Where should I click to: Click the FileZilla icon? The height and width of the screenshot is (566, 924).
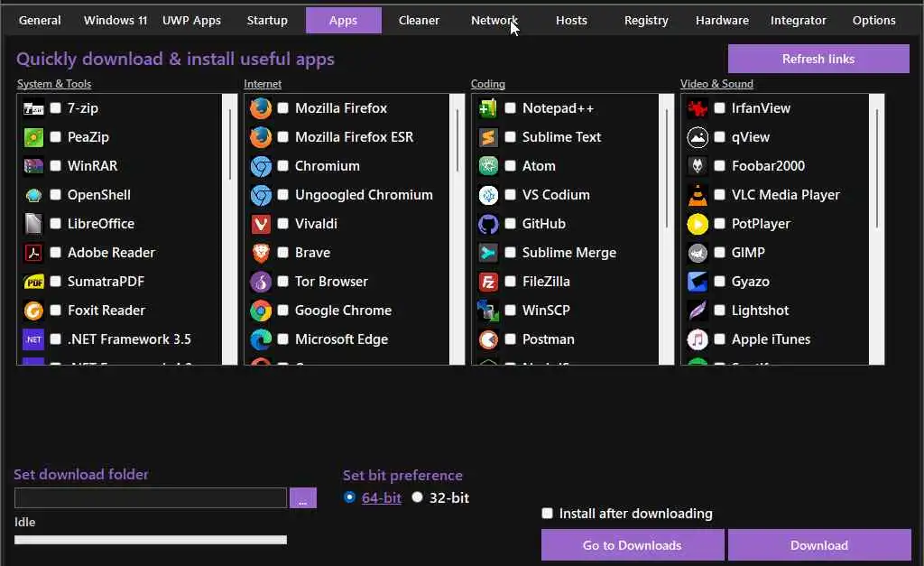(488, 282)
